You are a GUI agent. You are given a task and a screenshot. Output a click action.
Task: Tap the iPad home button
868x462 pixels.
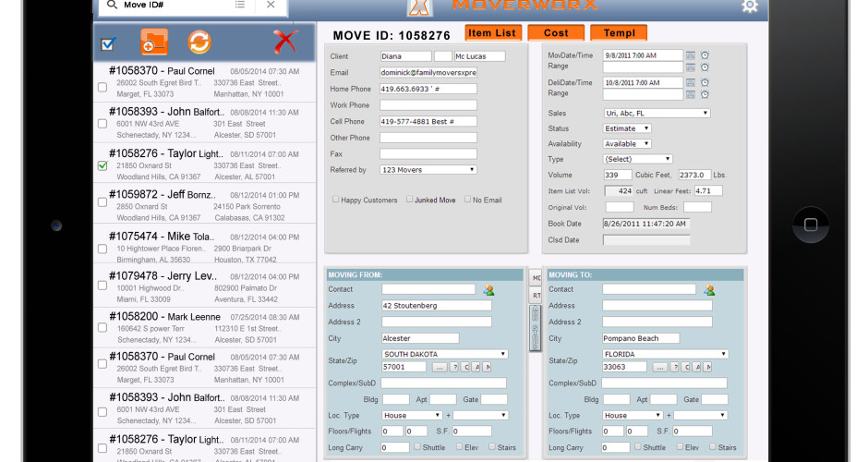coord(811,225)
